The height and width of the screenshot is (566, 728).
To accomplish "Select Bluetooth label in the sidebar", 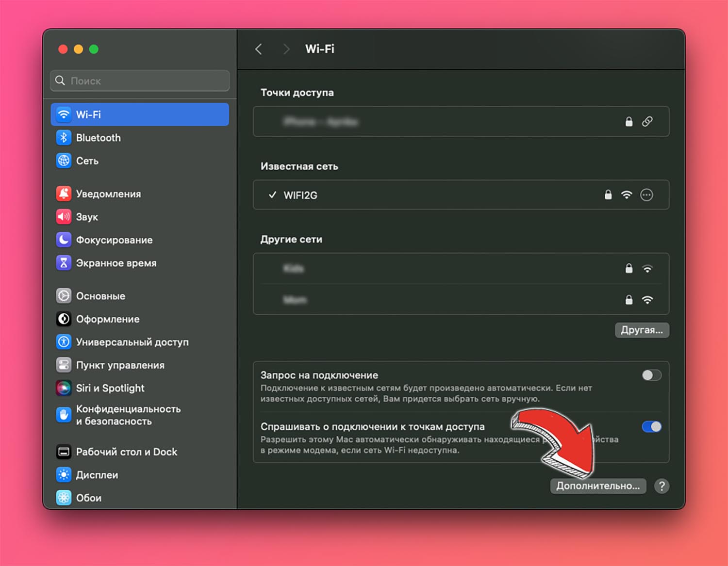I will click(99, 138).
